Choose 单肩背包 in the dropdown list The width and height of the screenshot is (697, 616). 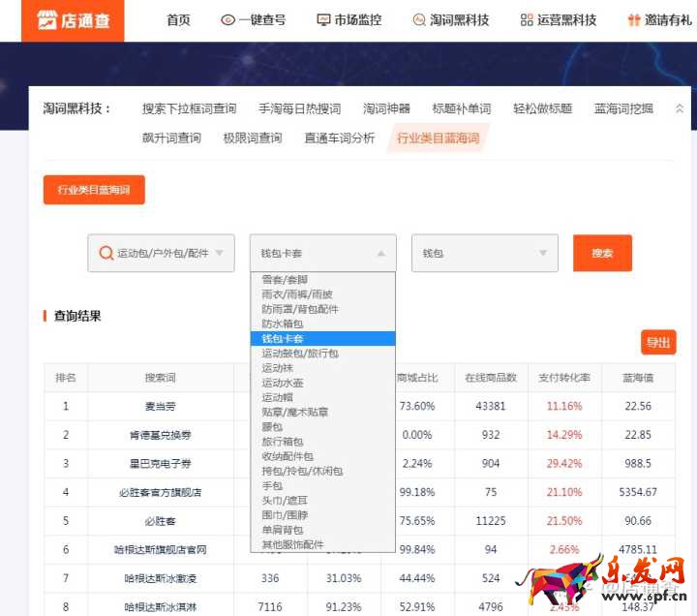(x=281, y=530)
